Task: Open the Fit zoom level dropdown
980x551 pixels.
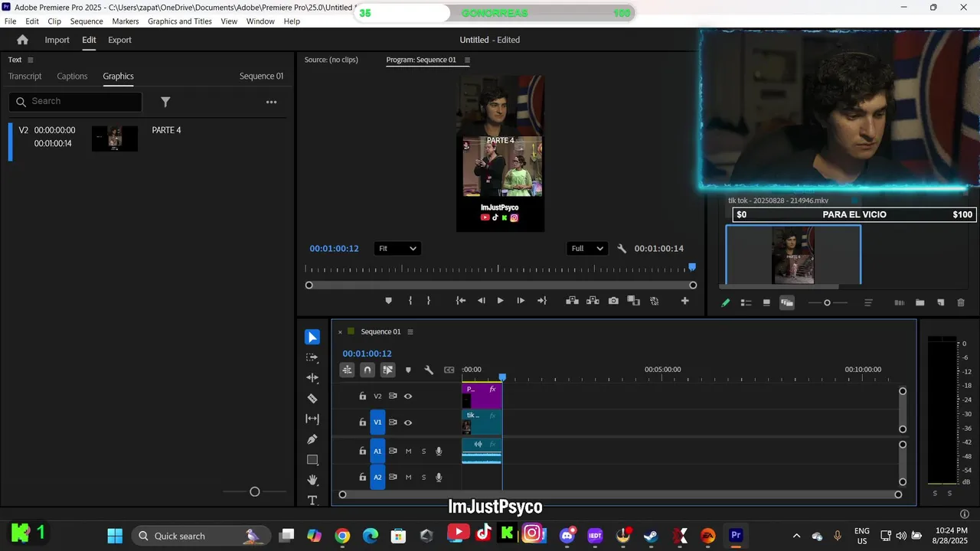Action: 397,249
